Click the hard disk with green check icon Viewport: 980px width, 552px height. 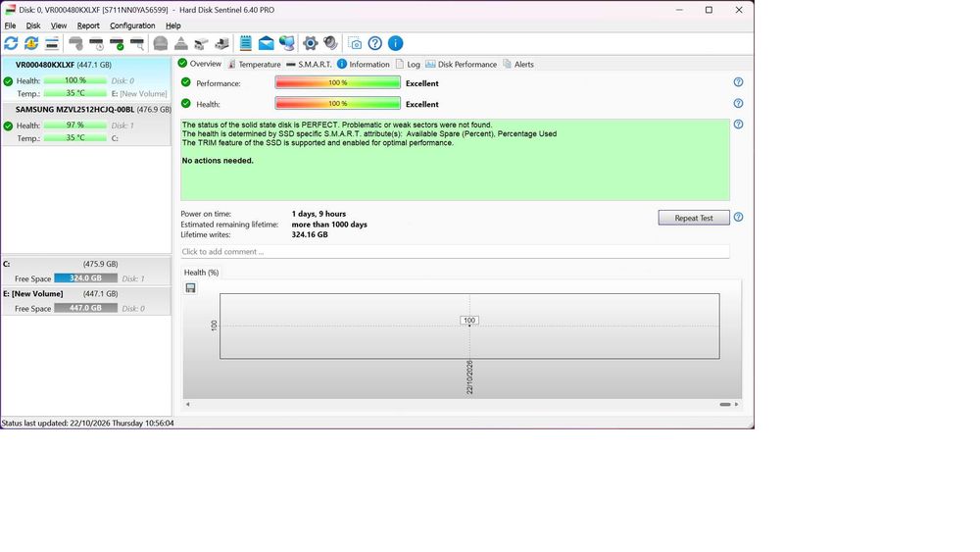(117, 43)
